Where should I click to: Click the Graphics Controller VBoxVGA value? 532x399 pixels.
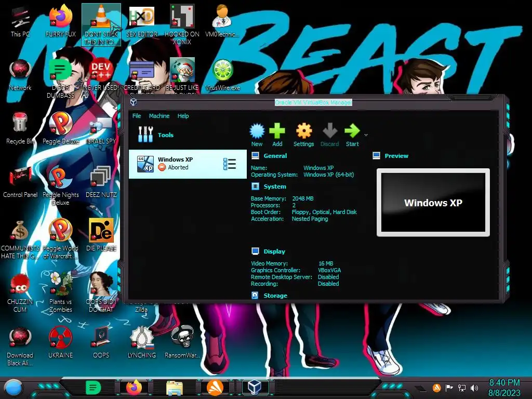coord(329,270)
